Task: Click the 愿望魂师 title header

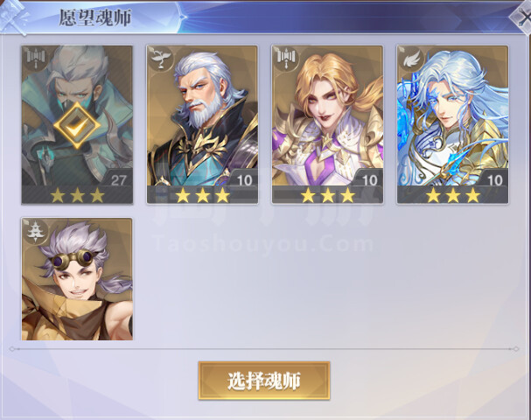Action: [x=95, y=17]
